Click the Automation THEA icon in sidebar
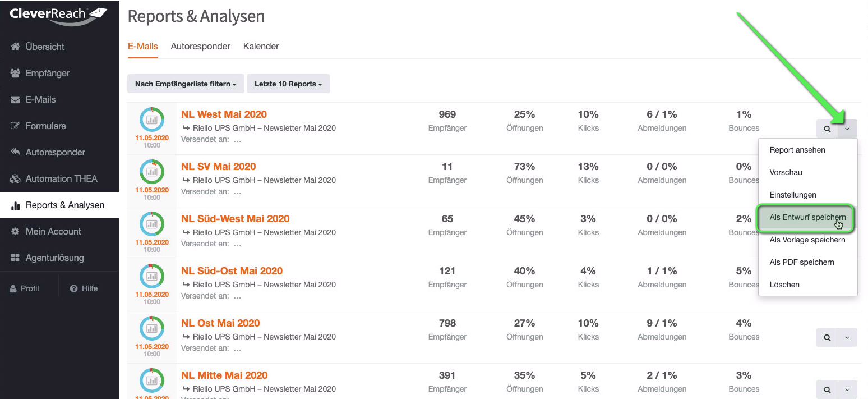 (16, 178)
